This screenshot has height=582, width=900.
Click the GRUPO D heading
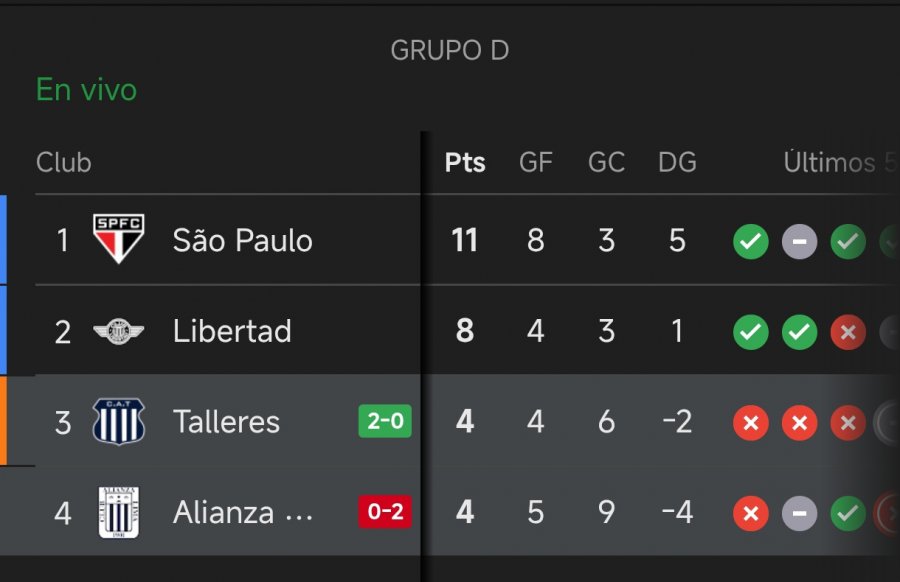(x=450, y=51)
